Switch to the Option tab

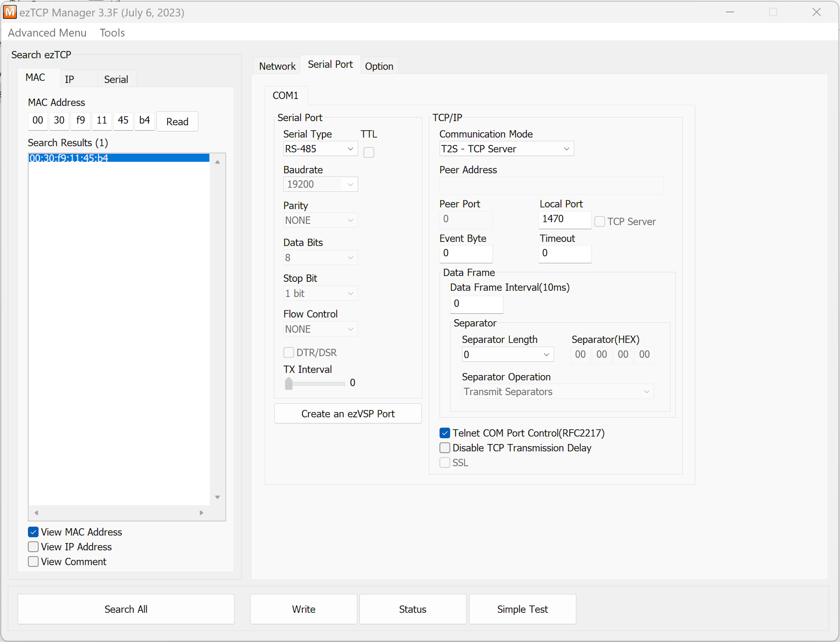coord(379,66)
